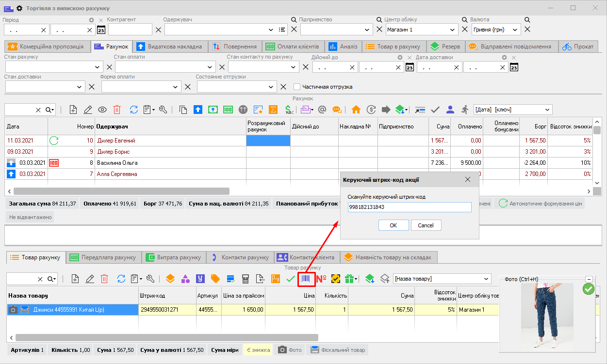Toggle the Частичная отгрузка checkbox
Viewport: 607px width, 364px height.
click(x=297, y=87)
